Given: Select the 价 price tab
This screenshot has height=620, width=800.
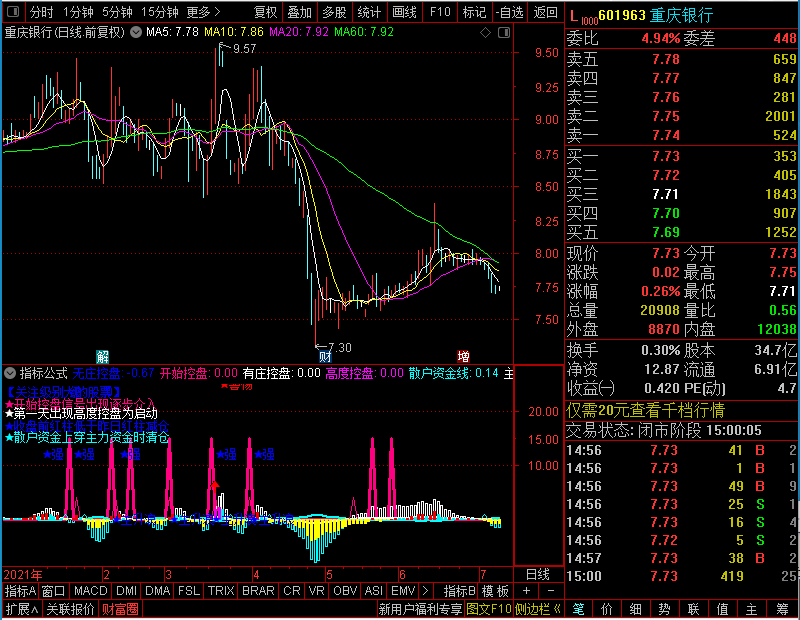Looking at the screenshot, I should (x=607, y=609).
